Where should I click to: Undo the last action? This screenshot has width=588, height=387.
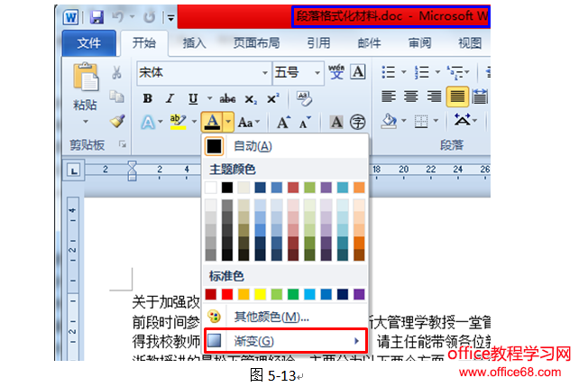click(x=118, y=17)
